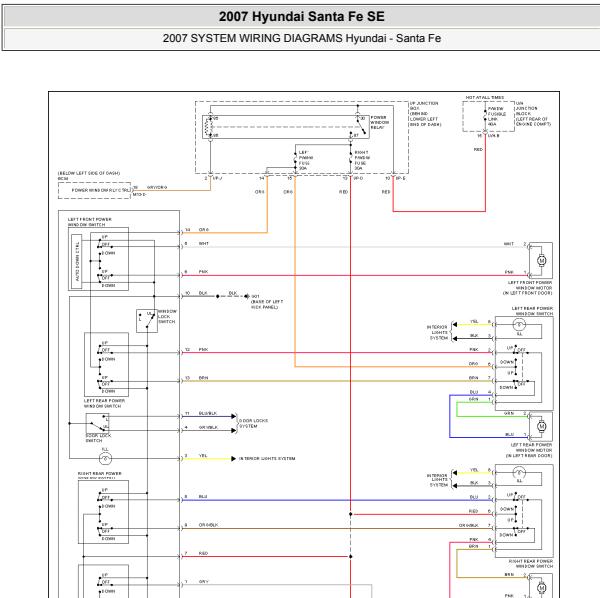
Task: Click ILL lamp symbol in main switch
Action: [105, 458]
